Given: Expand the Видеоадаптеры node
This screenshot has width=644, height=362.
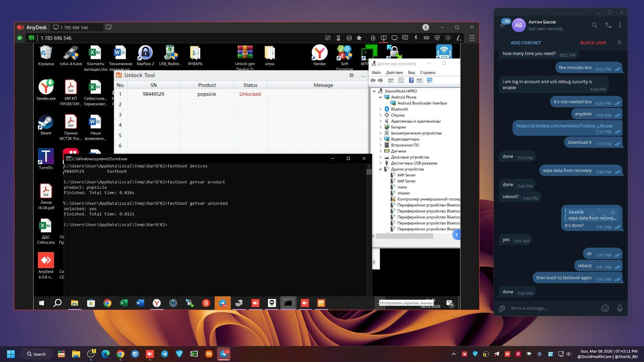Looking at the screenshot, I should (x=380, y=139).
